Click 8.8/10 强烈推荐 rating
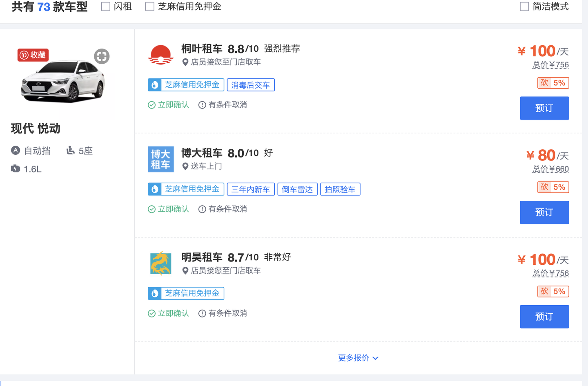Image resolution: width=588 pixels, height=386 pixels. click(x=264, y=49)
